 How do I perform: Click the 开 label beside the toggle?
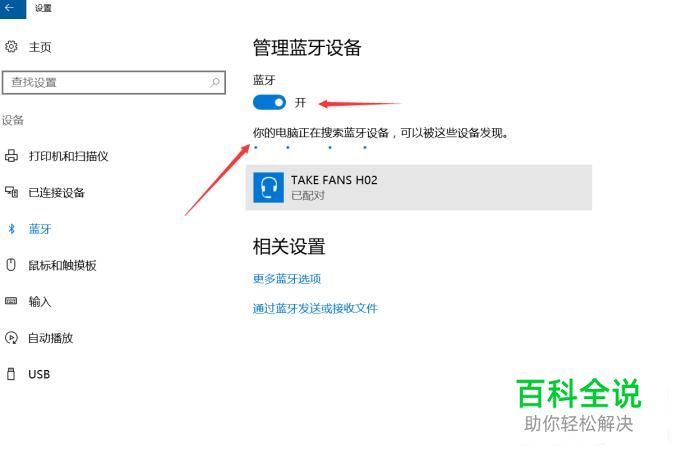click(301, 103)
